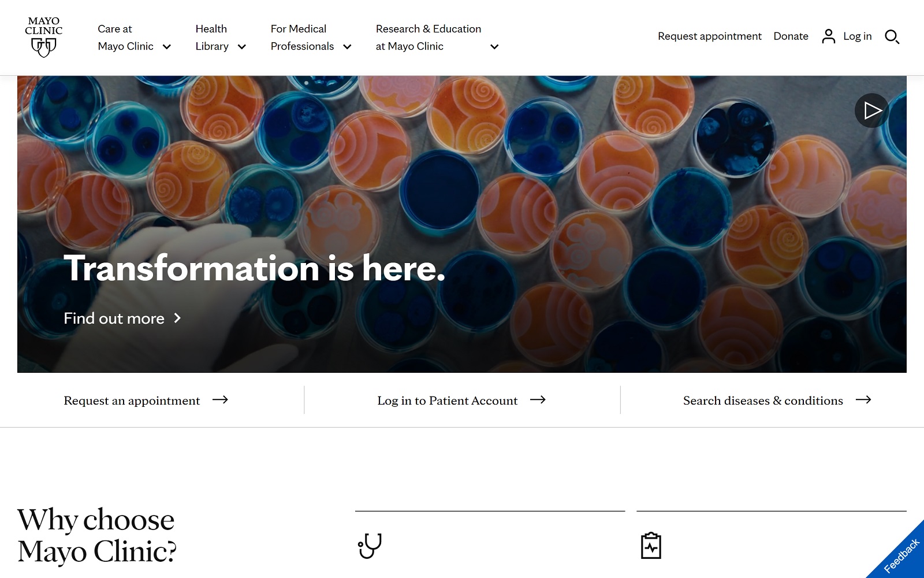Follow the Find out more link
Image resolution: width=924 pixels, height=578 pixels.
tap(122, 318)
